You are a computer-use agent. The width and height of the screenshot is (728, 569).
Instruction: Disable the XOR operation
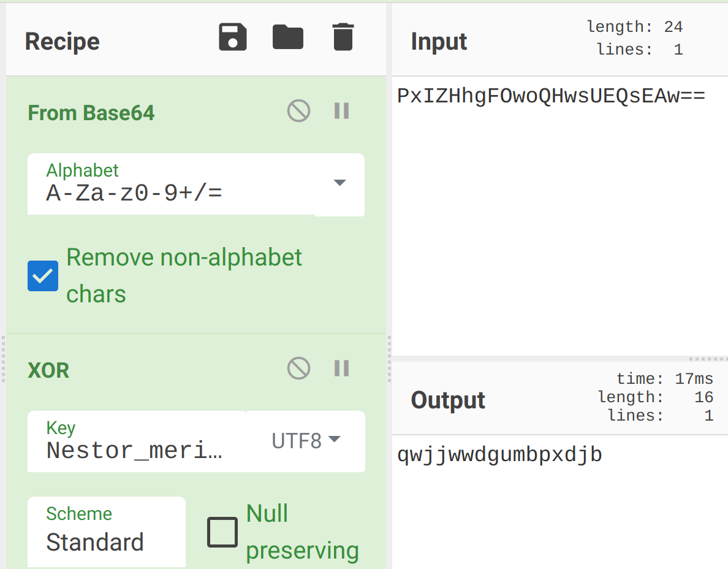pos(298,369)
